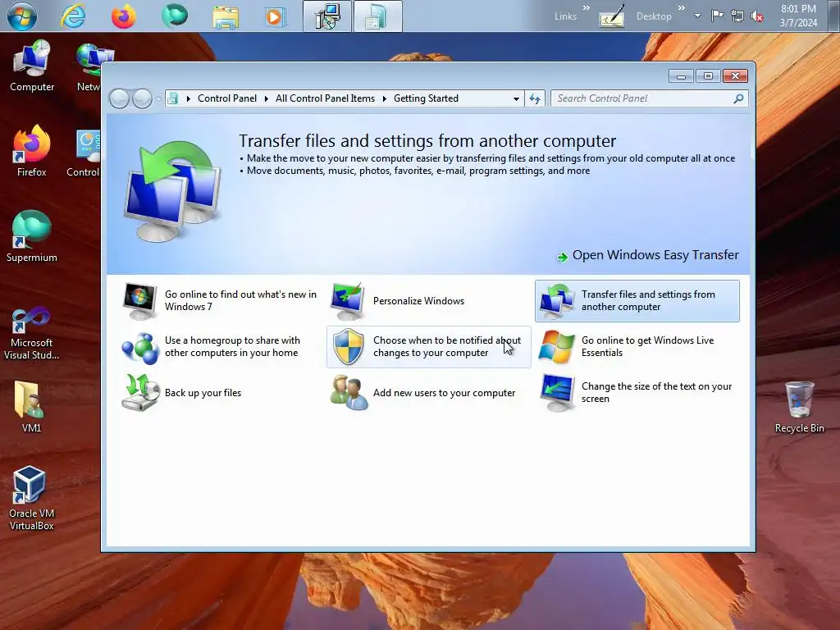
Task: Click the two-users icon for adding users
Action: click(349, 393)
